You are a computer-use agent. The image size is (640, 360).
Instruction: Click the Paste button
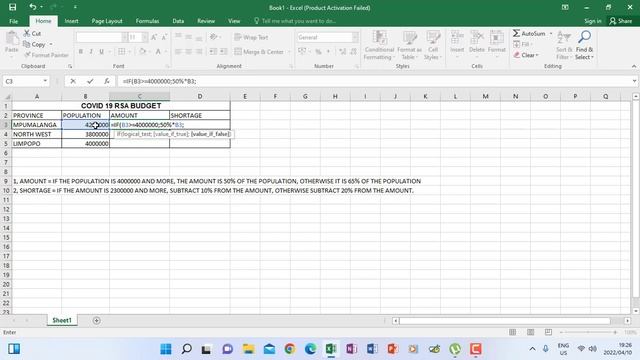[x=11, y=42]
